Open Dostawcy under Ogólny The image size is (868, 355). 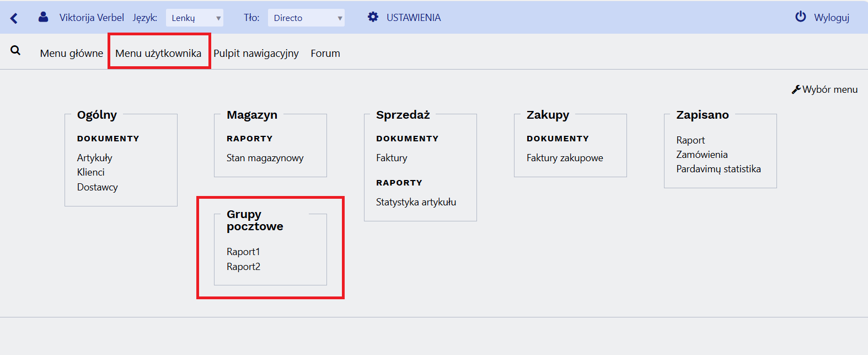[x=98, y=187]
